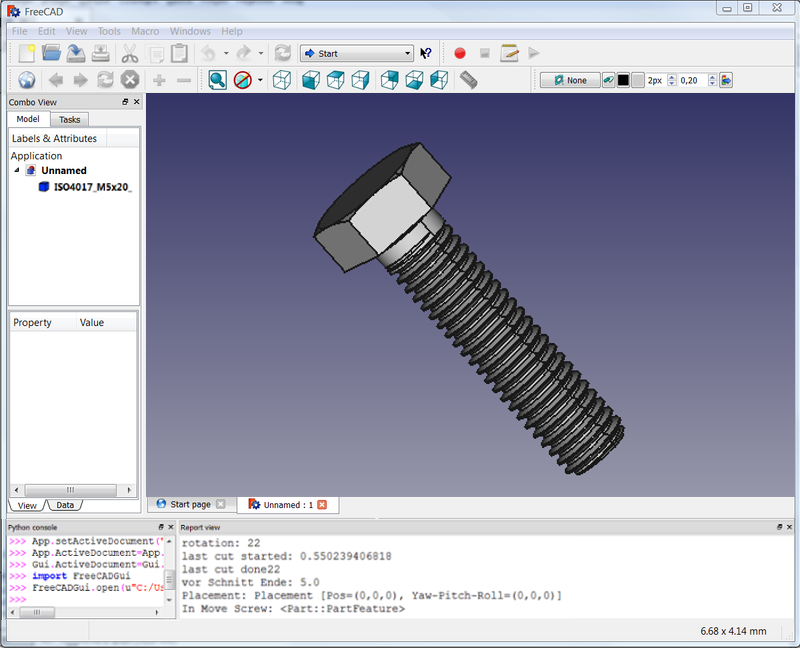800x648 pixels.
Task: Switch to the Start page tab
Action: coord(190,504)
